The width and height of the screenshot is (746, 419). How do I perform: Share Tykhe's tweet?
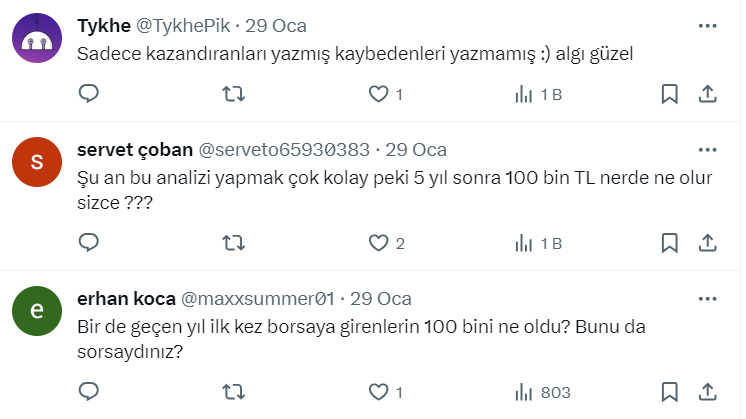point(707,94)
